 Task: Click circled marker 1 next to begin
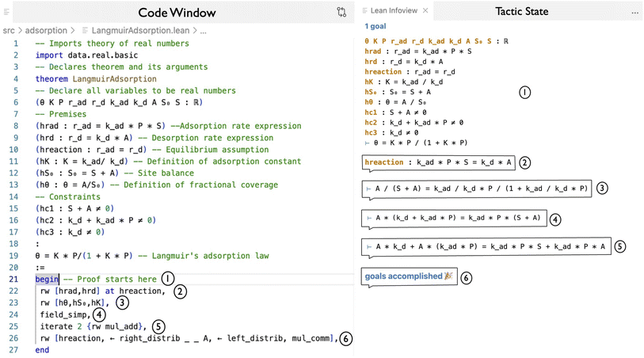pos(168,279)
